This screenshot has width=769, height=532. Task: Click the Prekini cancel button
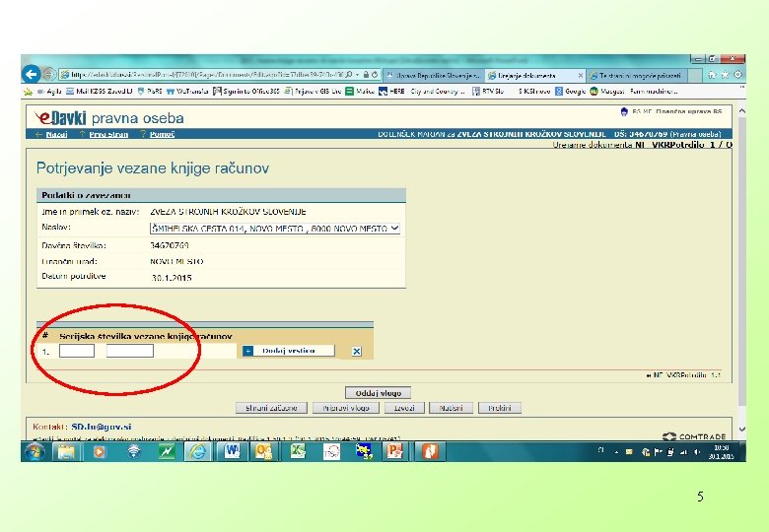[500, 408]
